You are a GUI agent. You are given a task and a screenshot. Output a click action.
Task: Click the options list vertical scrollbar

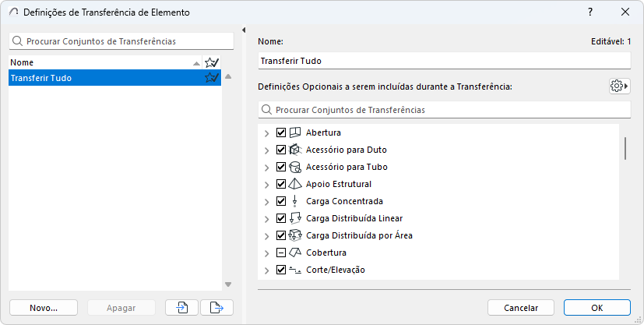click(625, 148)
